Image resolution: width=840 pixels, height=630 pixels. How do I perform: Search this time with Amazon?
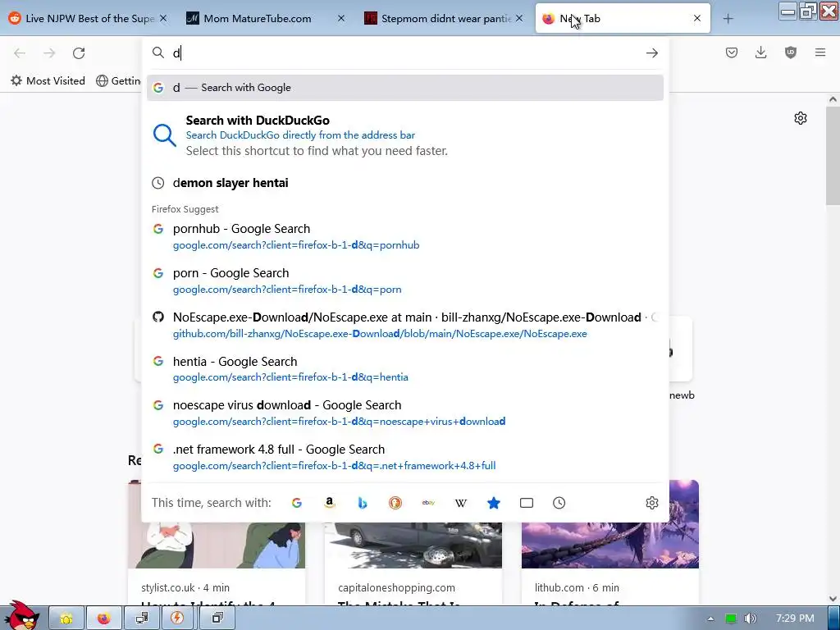pos(330,503)
